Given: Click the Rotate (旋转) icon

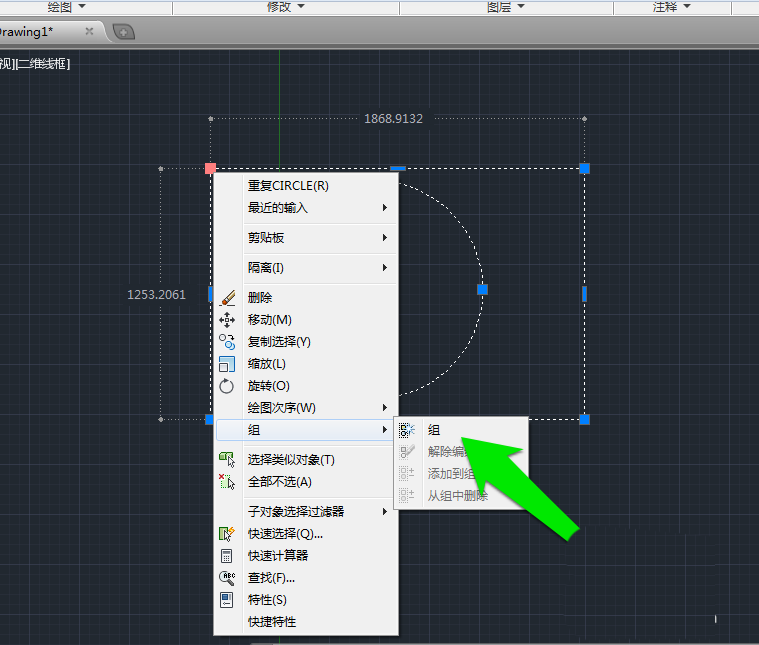Looking at the screenshot, I should point(227,386).
